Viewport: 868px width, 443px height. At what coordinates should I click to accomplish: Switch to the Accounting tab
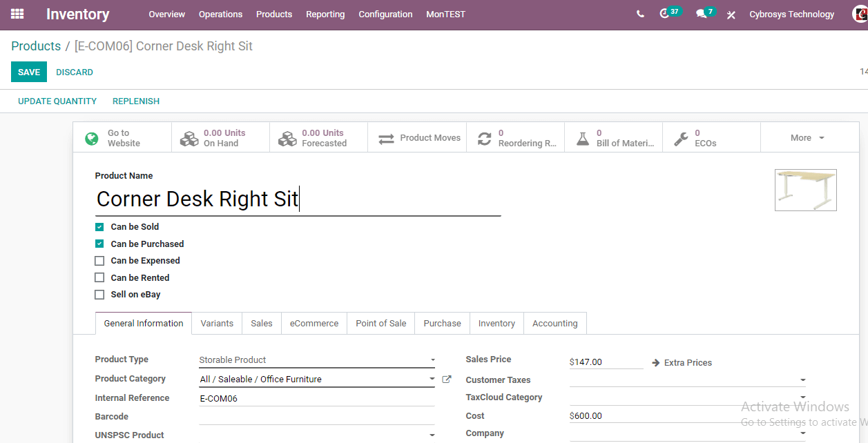point(555,323)
